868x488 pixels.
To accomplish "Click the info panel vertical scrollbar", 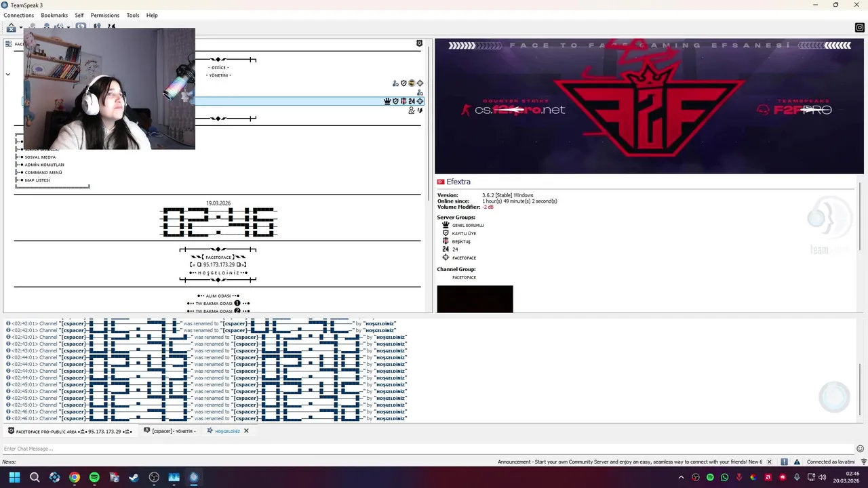I will (x=861, y=217).
